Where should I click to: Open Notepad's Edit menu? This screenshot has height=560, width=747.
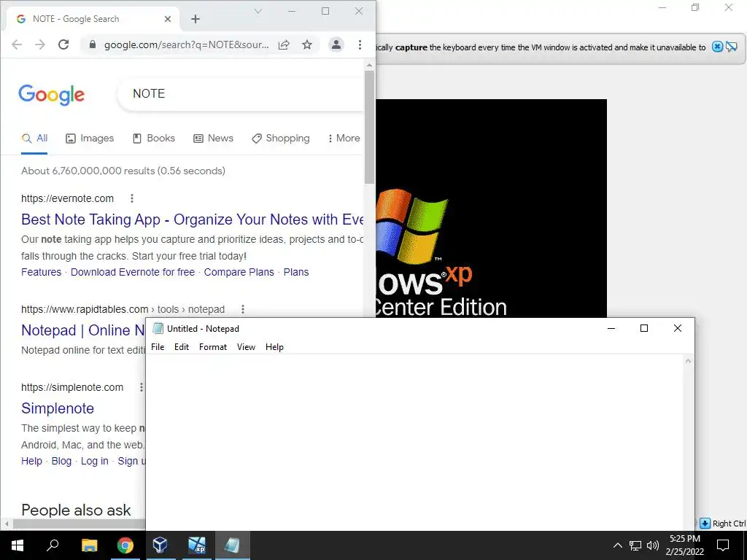182,347
